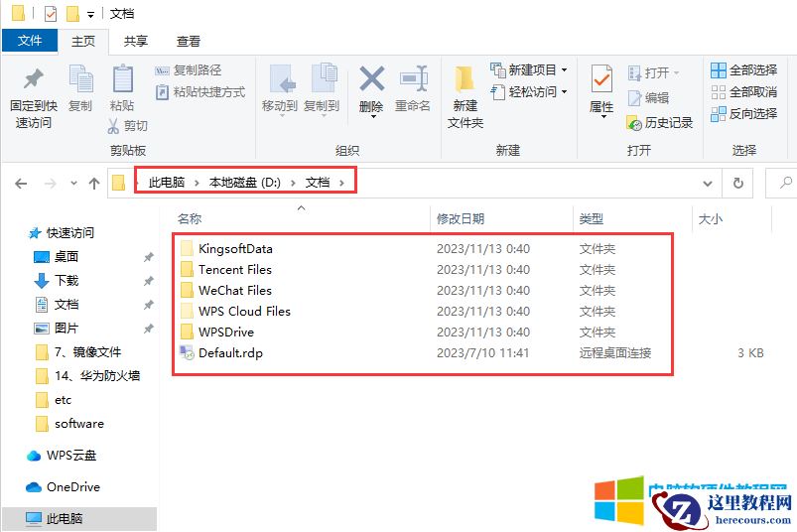Sort by the Size (大小) column header
The image size is (797, 532).
(x=710, y=219)
